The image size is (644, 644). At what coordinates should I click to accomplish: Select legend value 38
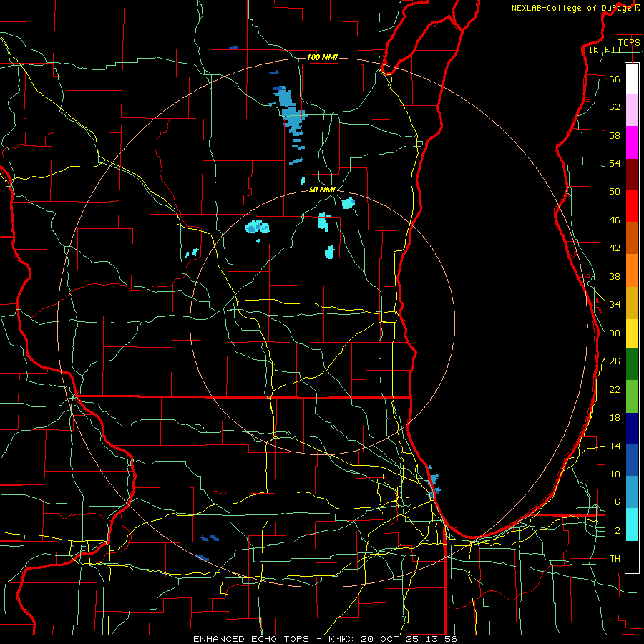[615, 276]
